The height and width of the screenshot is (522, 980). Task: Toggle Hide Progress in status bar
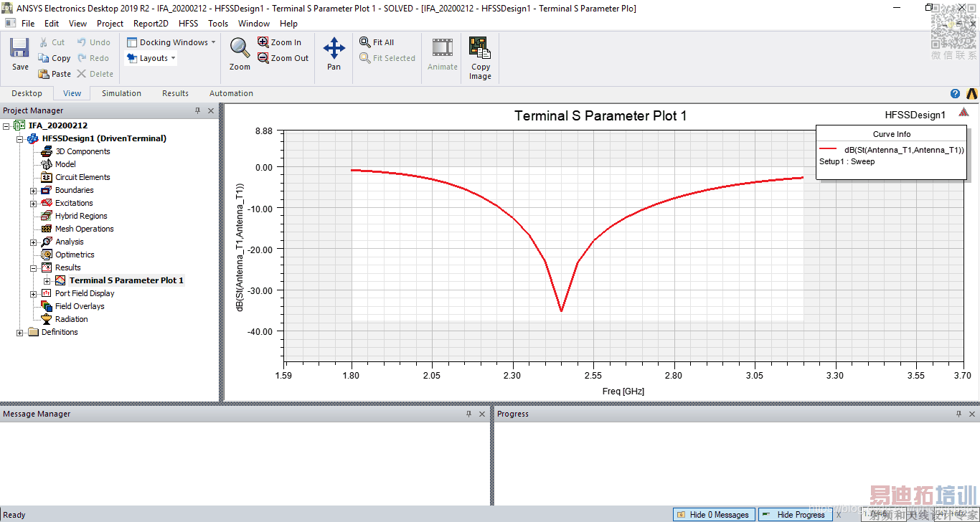coord(796,514)
